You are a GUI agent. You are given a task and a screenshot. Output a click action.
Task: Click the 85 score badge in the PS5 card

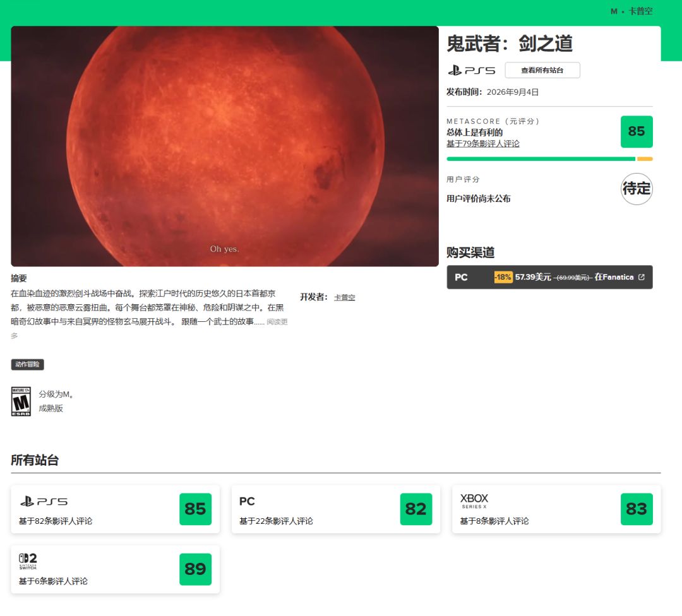coord(195,509)
